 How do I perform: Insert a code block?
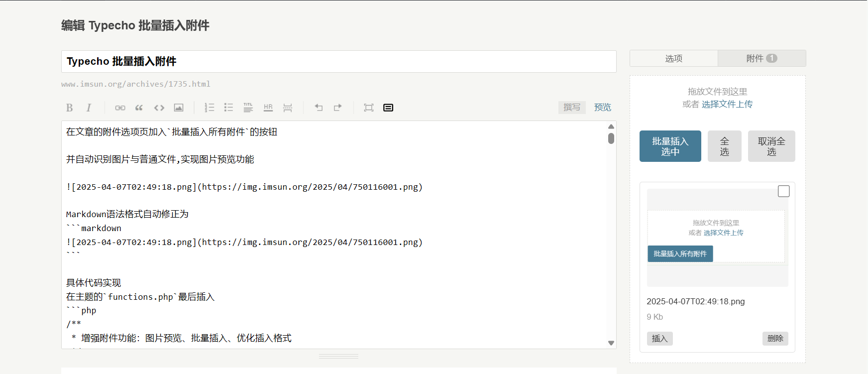159,108
